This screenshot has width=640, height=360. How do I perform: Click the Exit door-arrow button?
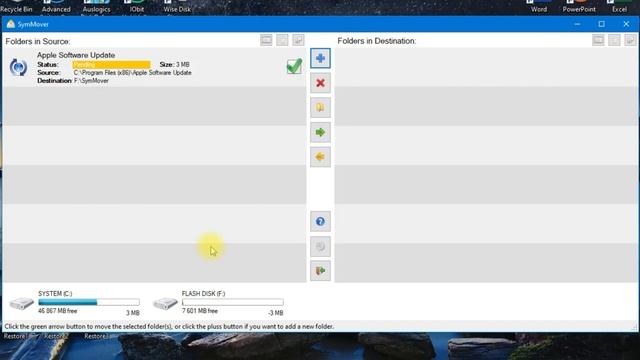coord(320,271)
